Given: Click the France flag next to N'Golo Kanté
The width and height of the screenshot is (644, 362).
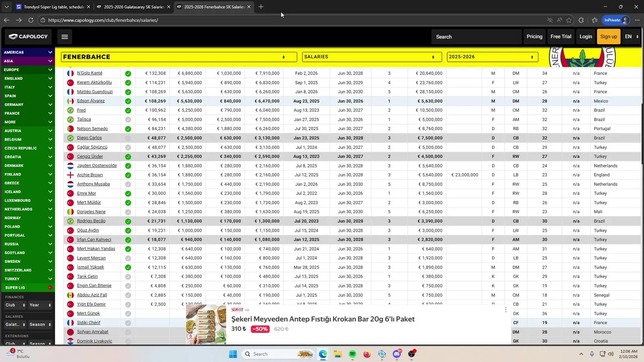Looking at the screenshot, I should point(70,73).
